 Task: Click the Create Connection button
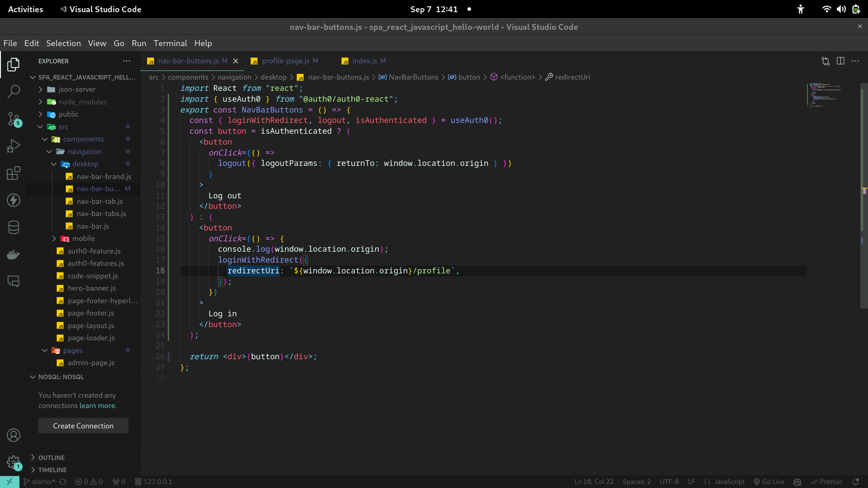point(83,426)
